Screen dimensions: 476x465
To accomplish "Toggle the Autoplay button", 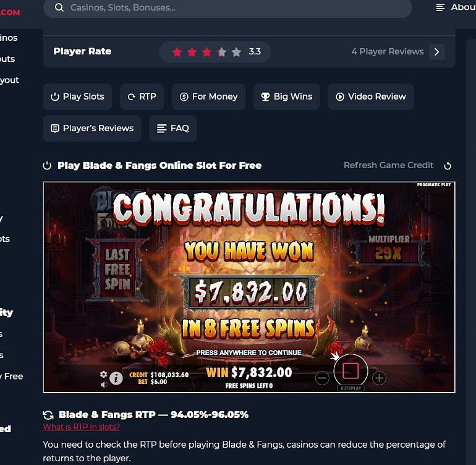I will click(351, 388).
